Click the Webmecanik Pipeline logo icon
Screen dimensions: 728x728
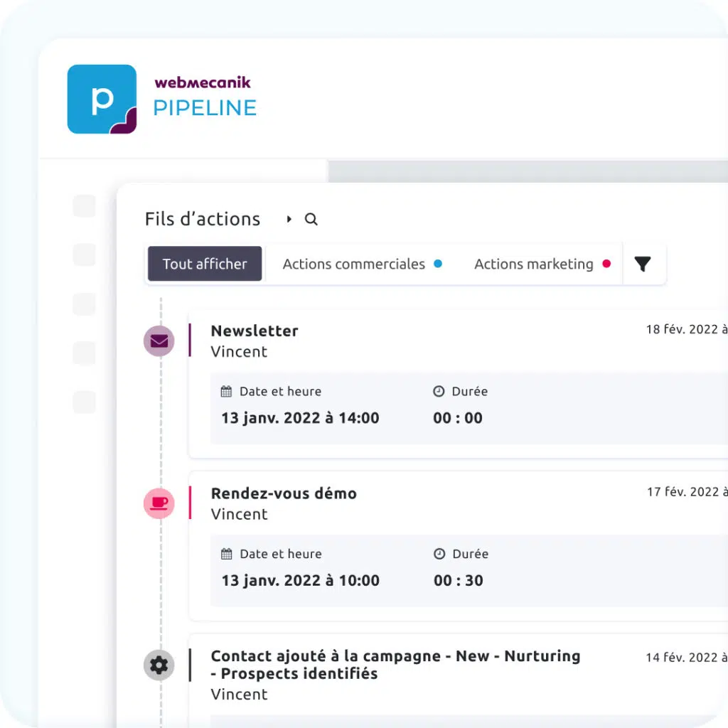tap(102, 100)
